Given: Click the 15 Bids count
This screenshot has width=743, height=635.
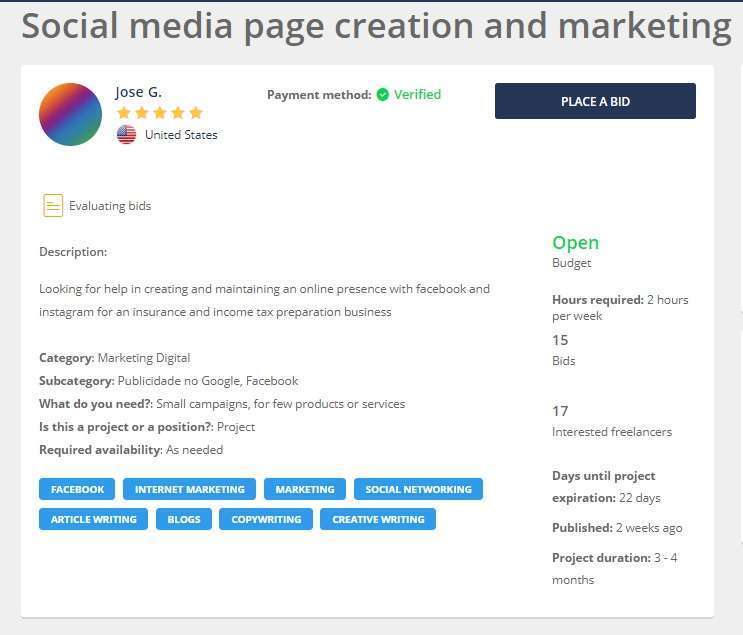Looking at the screenshot, I should [x=560, y=340].
